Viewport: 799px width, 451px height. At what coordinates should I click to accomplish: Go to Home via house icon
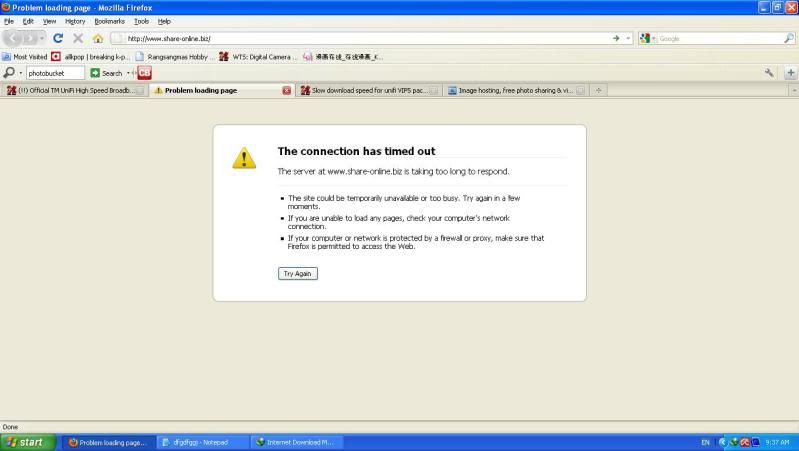(x=98, y=38)
